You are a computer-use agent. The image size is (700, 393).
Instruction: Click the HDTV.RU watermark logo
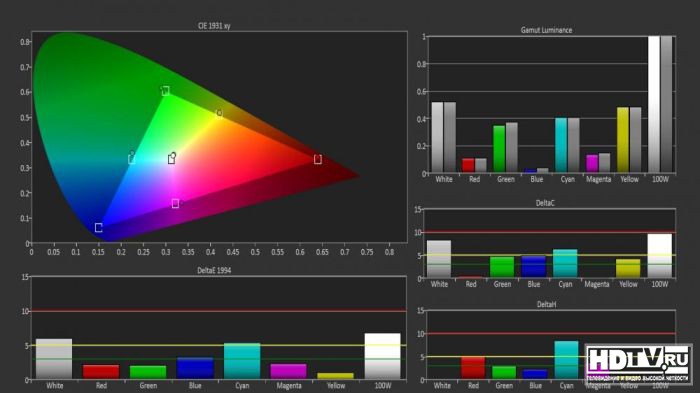(638, 364)
